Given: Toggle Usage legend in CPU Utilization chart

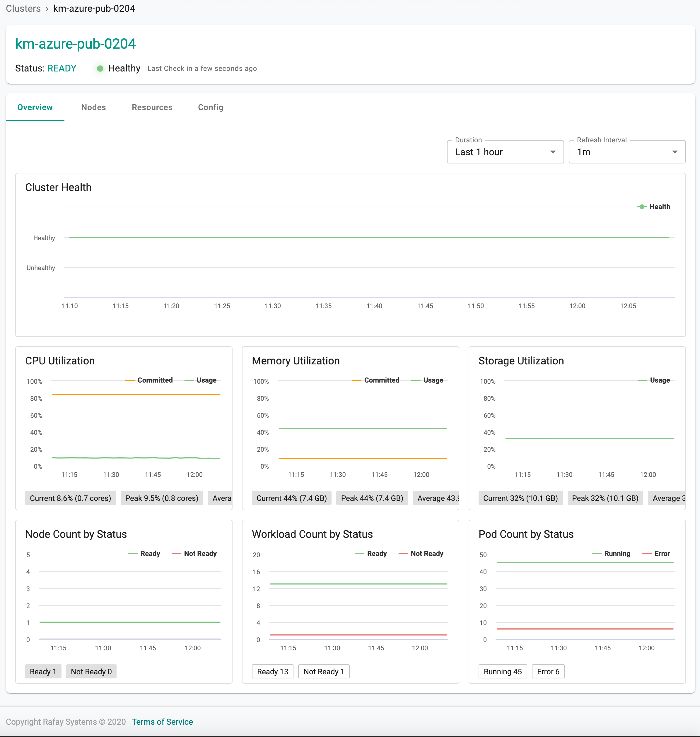Looking at the screenshot, I should [x=201, y=380].
